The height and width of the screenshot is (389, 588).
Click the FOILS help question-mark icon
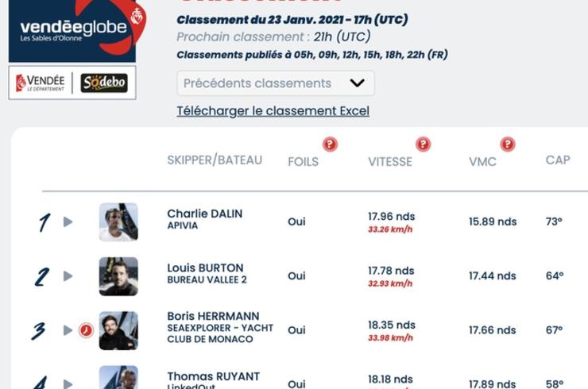pos(330,144)
